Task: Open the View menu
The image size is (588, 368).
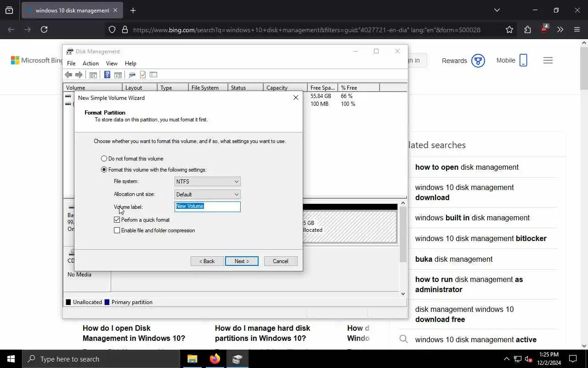Action: [112, 63]
